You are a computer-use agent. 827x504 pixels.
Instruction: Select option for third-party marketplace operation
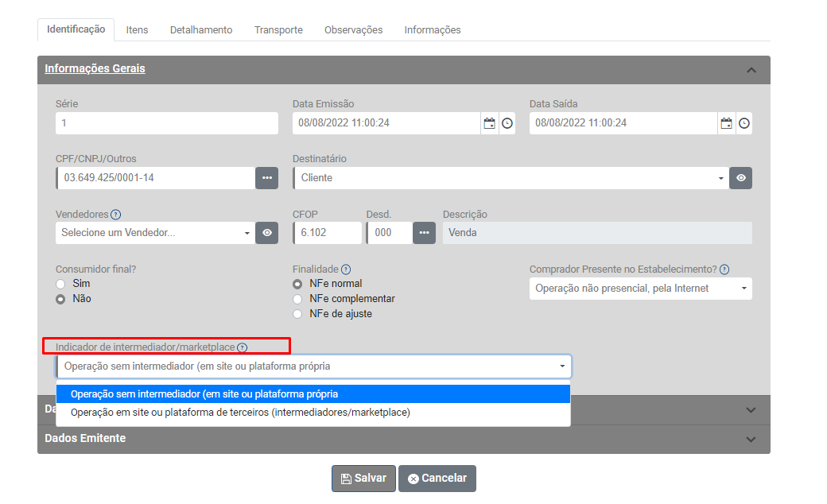pos(240,413)
